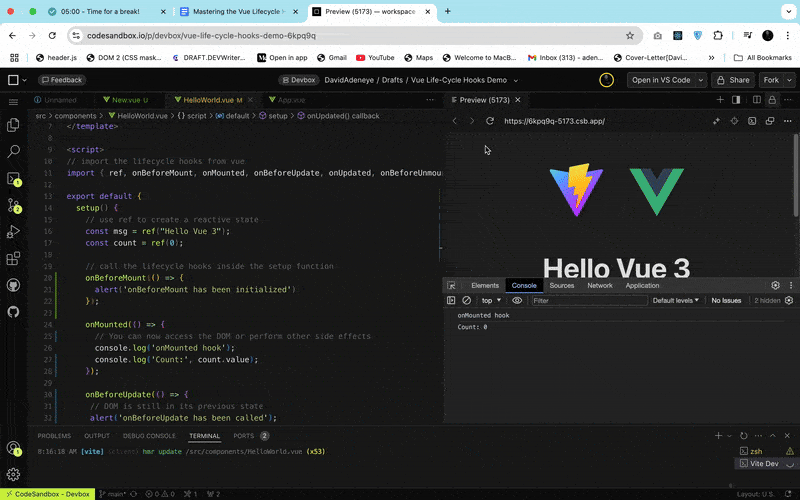The image size is (800, 500).
Task: Expand the Open in VS Code dropdown arrow
Action: [701, 80]
